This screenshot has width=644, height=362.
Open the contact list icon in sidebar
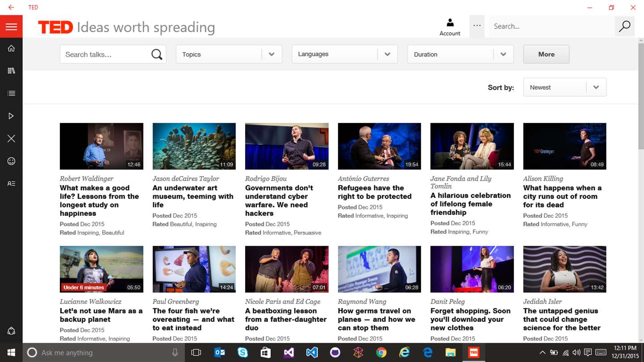11,184
